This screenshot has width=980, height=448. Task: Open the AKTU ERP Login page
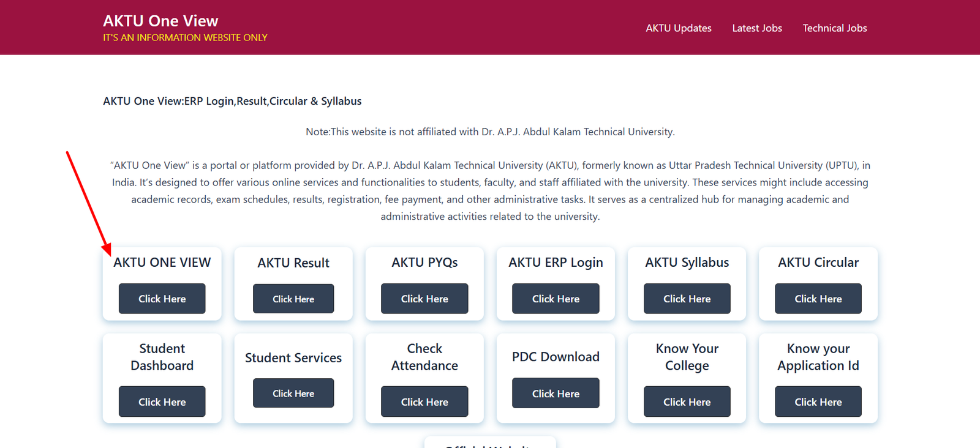tap(555, 299)
